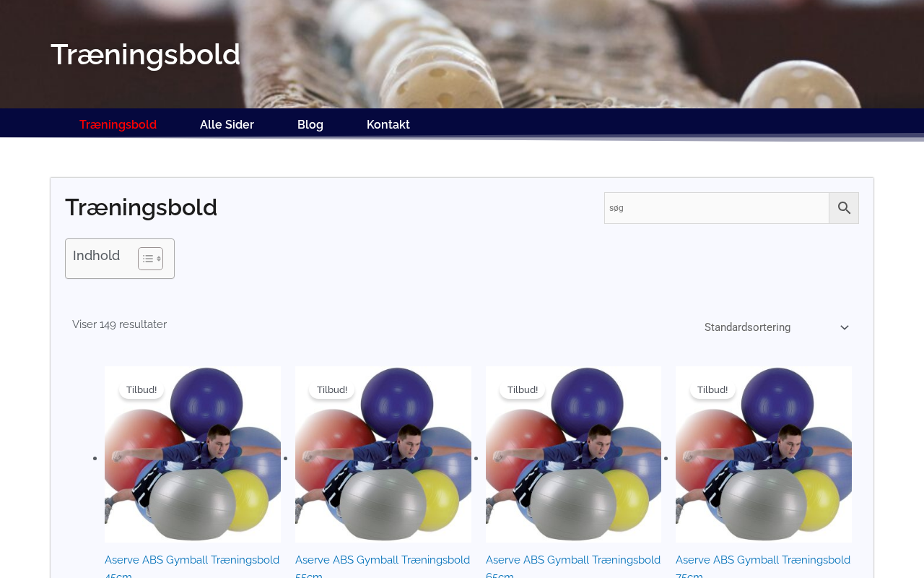Click the search magnifier button
The height and width of the screenshot is (578, 924).
point(844,208)
